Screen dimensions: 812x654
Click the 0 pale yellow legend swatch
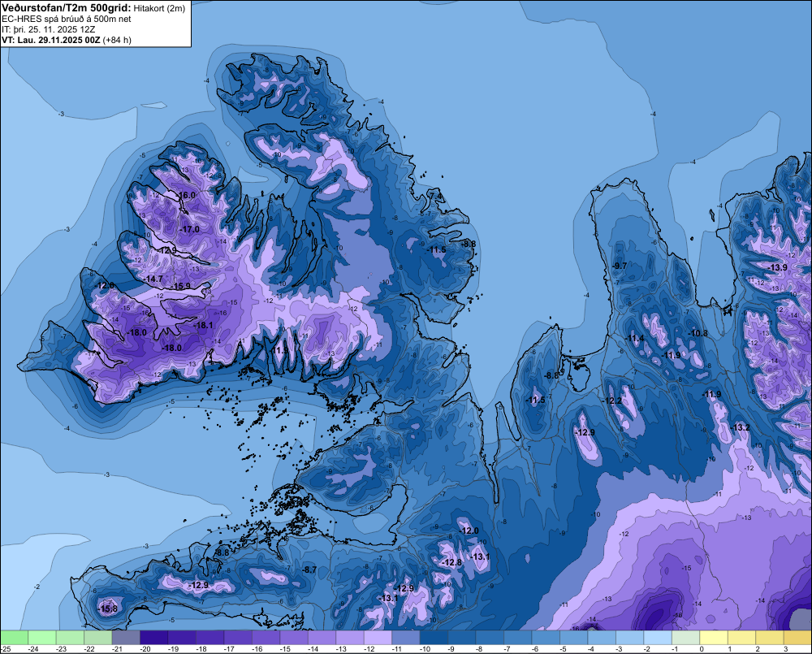tap(713, 637)
